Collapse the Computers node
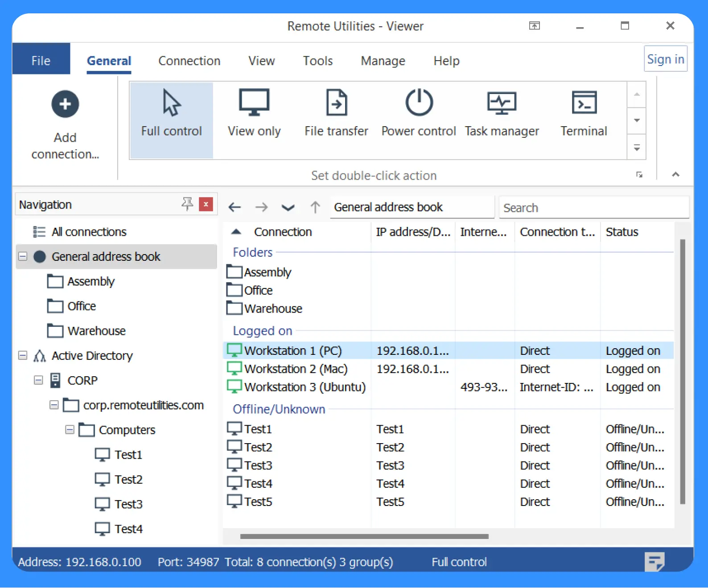Viewport: 708px width, 588px height. 70,430
